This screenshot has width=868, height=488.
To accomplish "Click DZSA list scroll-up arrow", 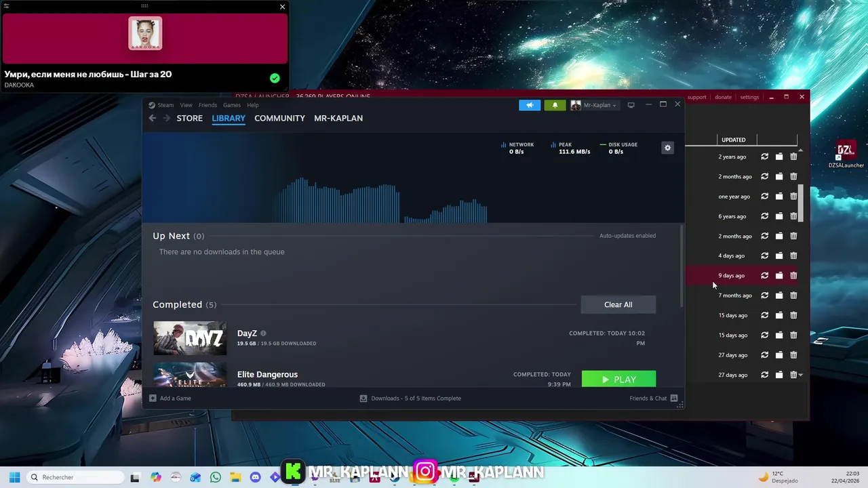I will tap(801, 150).
